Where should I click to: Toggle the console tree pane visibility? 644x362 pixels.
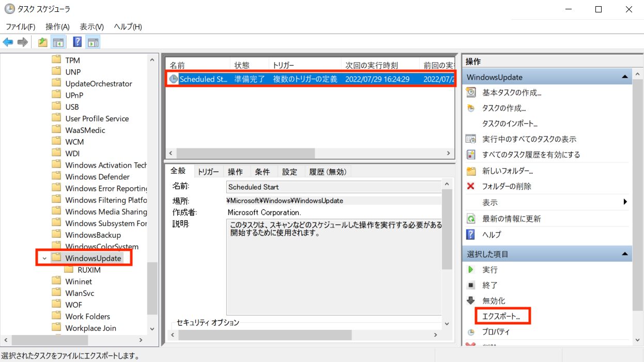(x=58, y=41)
